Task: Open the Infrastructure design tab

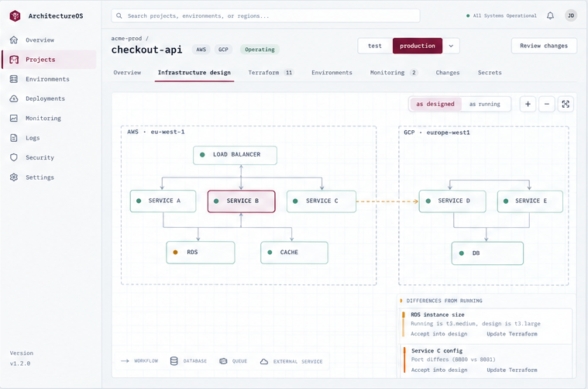Action: click(194, 72)
